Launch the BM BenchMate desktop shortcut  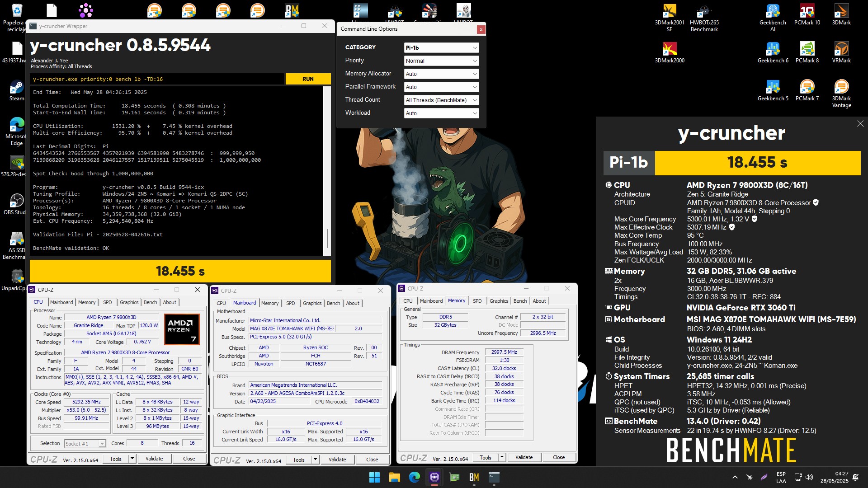pyautogui.click(x=292, y=10)
